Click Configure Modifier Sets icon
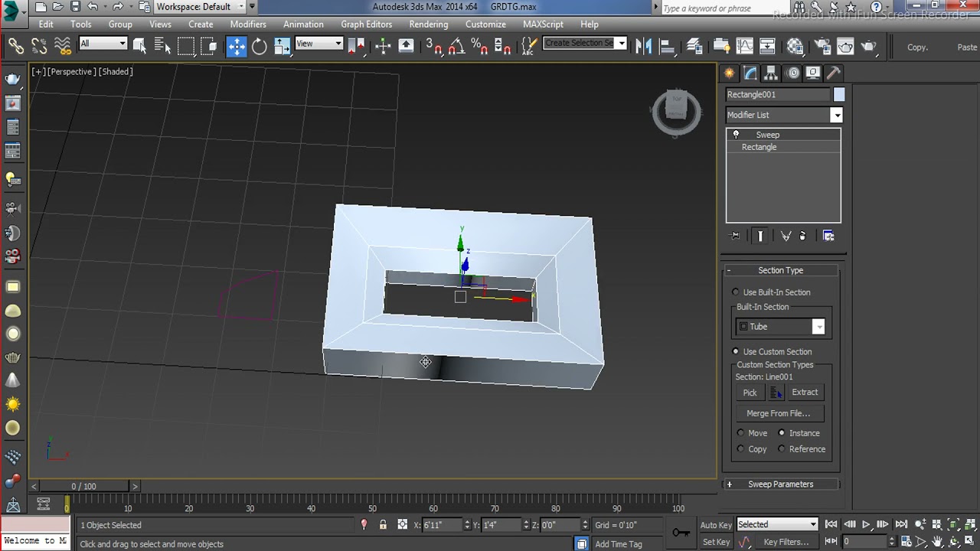 tap(828, 236)
